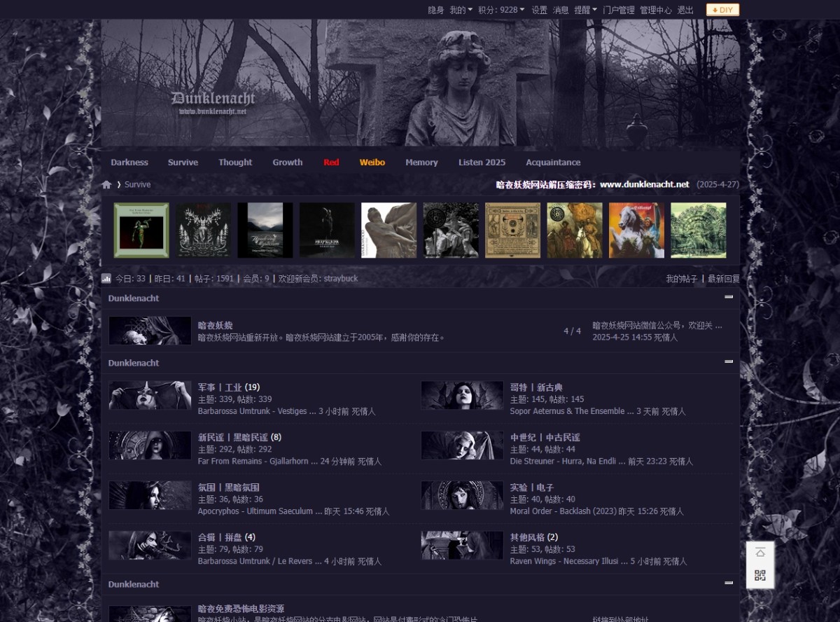Click the back-to-top arrow icon
This screenshot has width=840, height=622.
pyautogui.click(x=760, y=553)
